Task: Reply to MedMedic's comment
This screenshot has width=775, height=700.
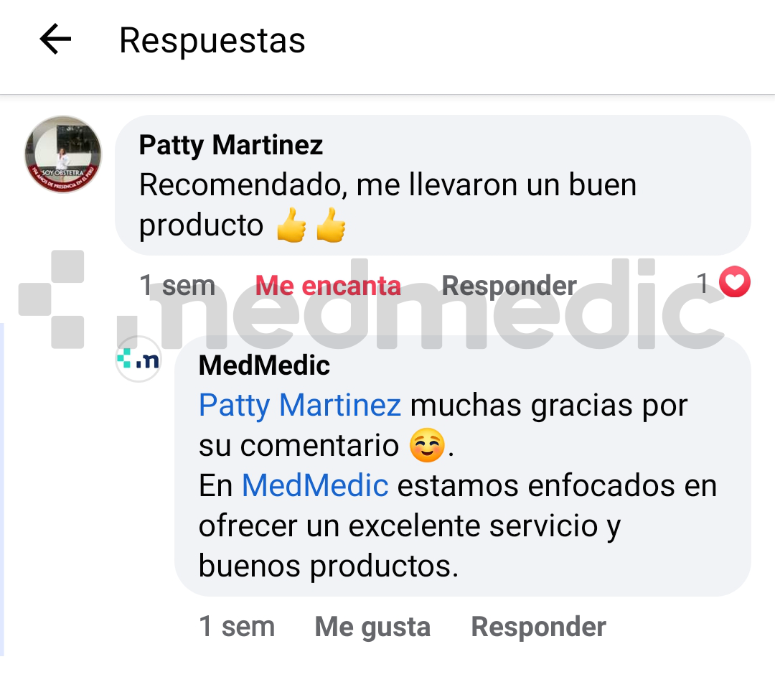Action: click(539, 627)
